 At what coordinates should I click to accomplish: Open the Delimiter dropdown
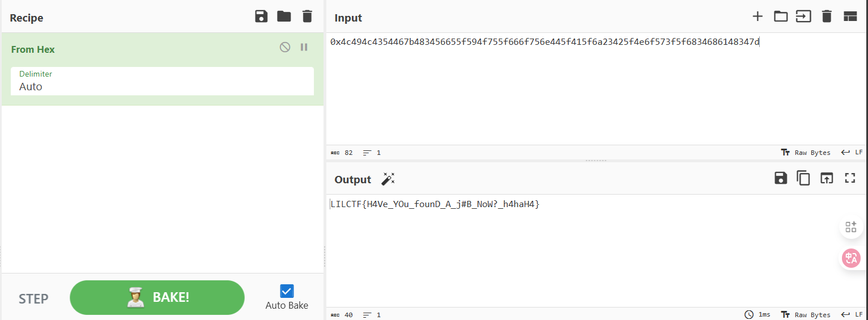(162, 81)
